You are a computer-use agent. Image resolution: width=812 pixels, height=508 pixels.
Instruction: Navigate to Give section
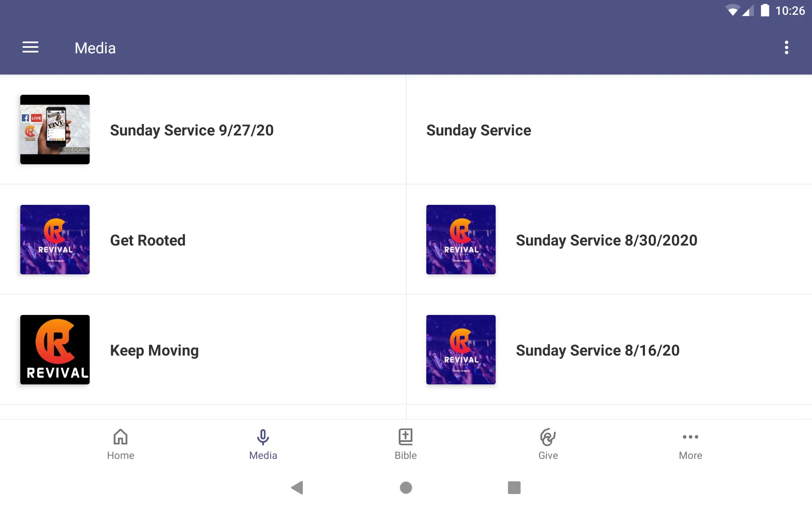pyautogui.click(x=548, y=444)
